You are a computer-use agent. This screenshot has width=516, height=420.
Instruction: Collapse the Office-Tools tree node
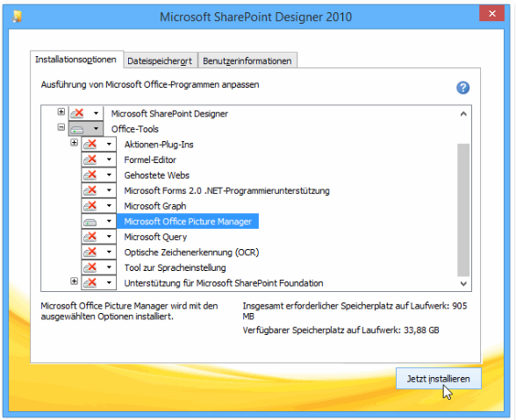(61, 127)
